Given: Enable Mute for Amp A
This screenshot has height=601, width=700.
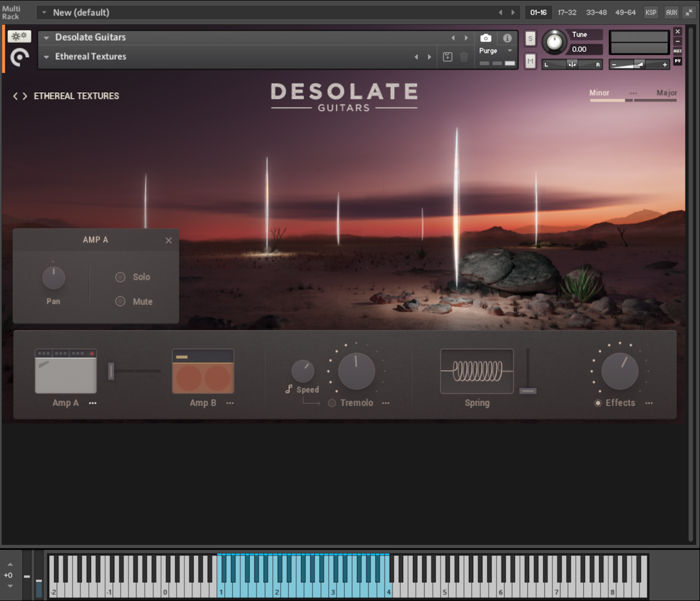Looking at the screenshot, I should tap(120, 301).
